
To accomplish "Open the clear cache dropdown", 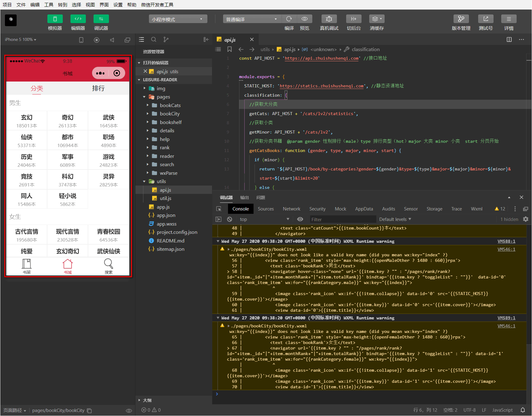I will (377, 19).
